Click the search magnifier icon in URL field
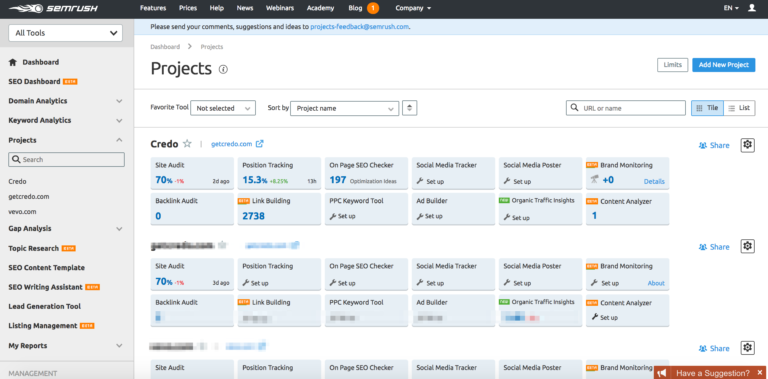The image size is (768, 379). (575, 108)
